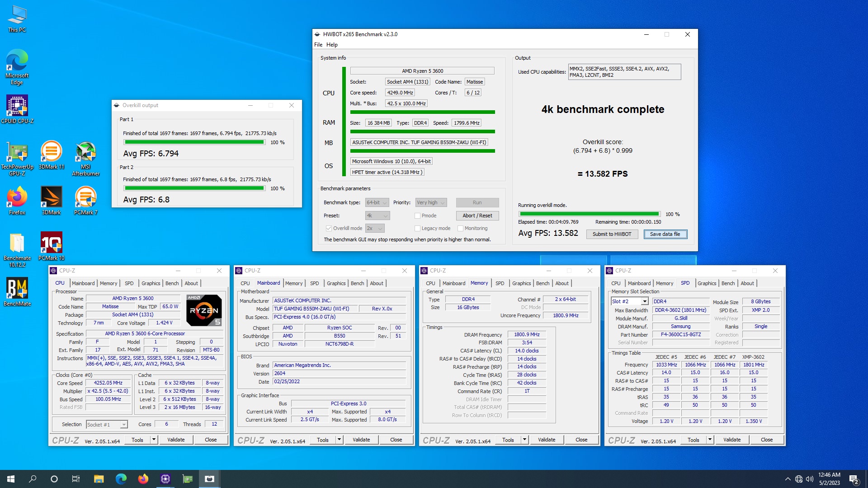Enable the Monitoring checkbox
The image size is (868, 488).
tap(461, 229)
